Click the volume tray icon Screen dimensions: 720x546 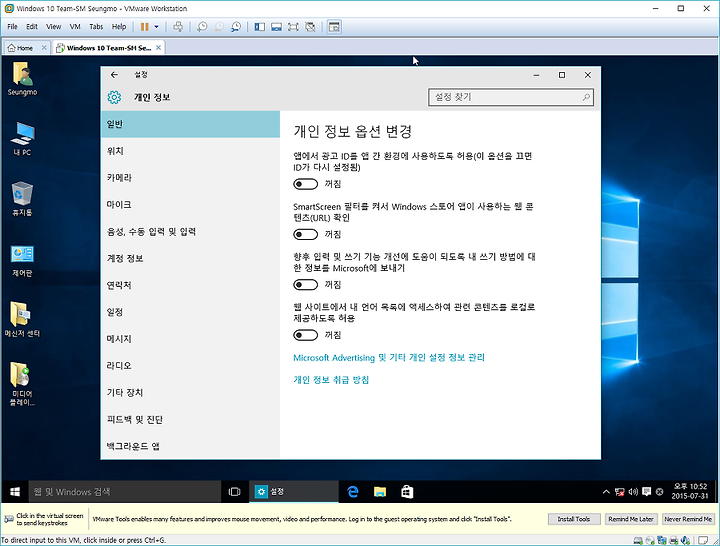coord(633,492)
